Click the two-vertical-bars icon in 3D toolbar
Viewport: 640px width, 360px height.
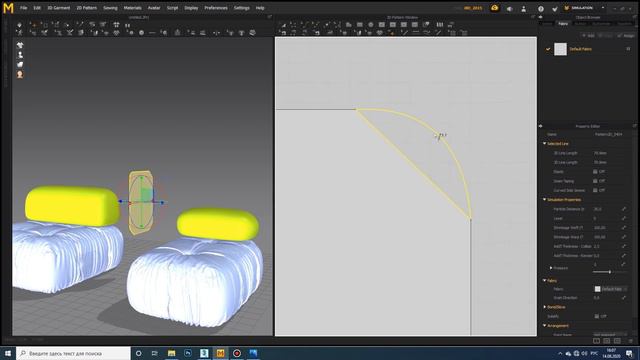click(127, 25)
